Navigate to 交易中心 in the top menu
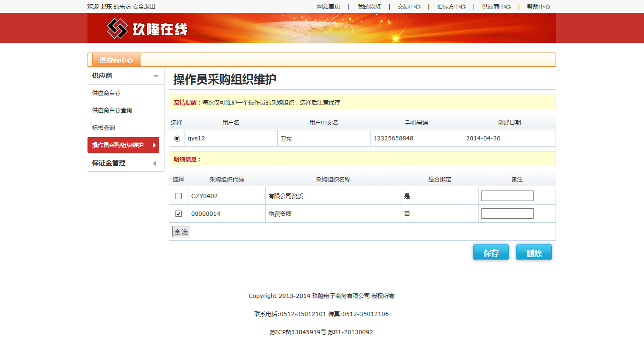 [x=409, y=7]
